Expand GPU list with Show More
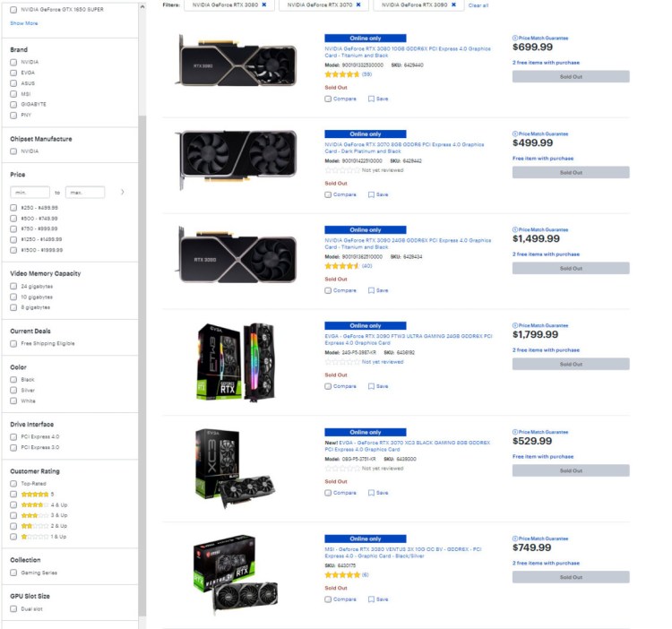Screen dimensions: 672x629 [x=24, y=23]
